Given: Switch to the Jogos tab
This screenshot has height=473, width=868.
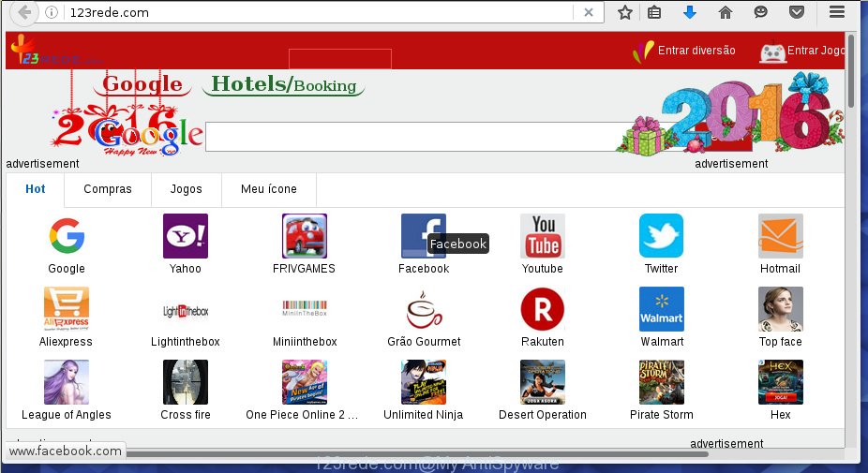Looking at the screenshot, I should coord(186,189).
